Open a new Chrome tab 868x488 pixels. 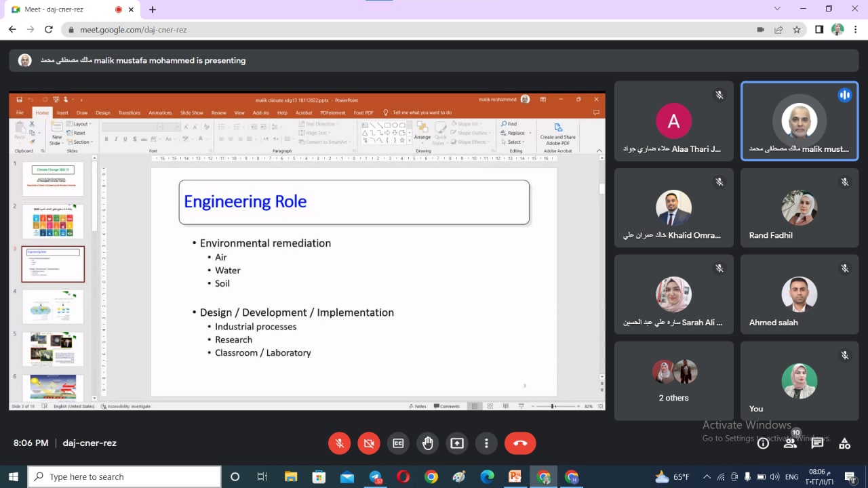tap(153, 9)
